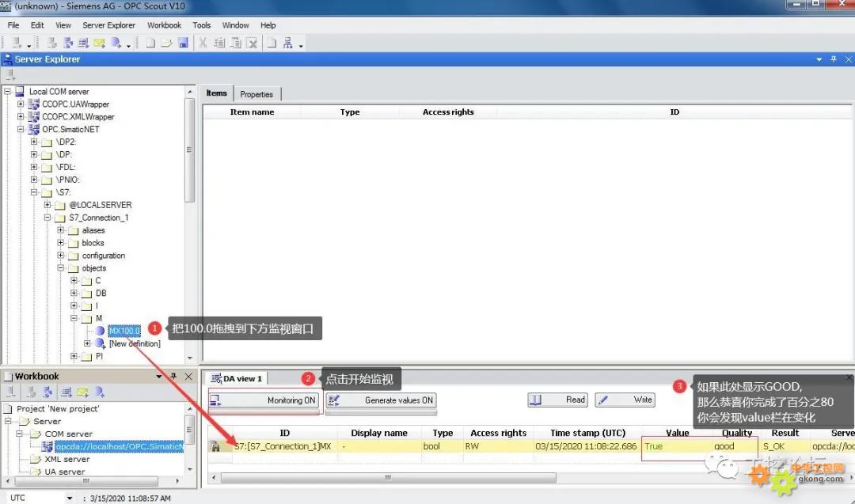Expand the \DP2: folder
Viewport: 855px width, 504px height.
coord(34,142)
